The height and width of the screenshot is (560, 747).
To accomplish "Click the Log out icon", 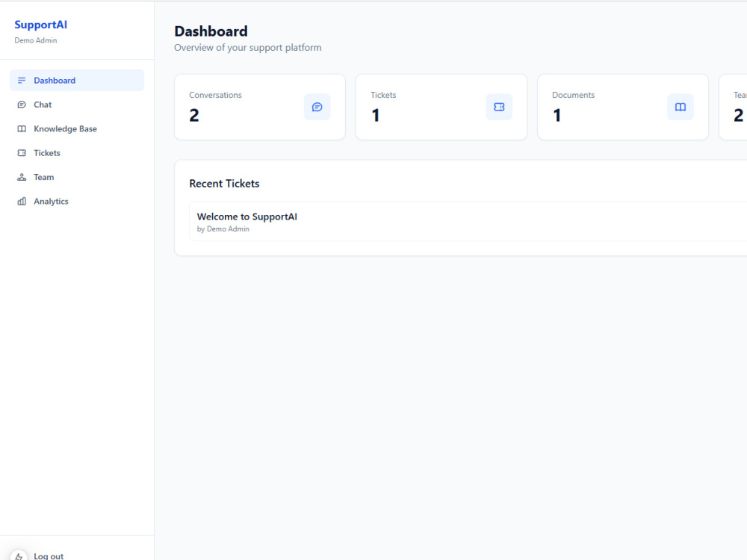I will pyautogui.click(x=19, y=556).
